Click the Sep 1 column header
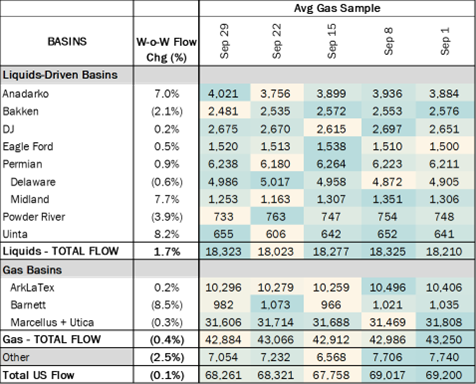Viewport: 476px width, 384px height. tap(445, 41)
